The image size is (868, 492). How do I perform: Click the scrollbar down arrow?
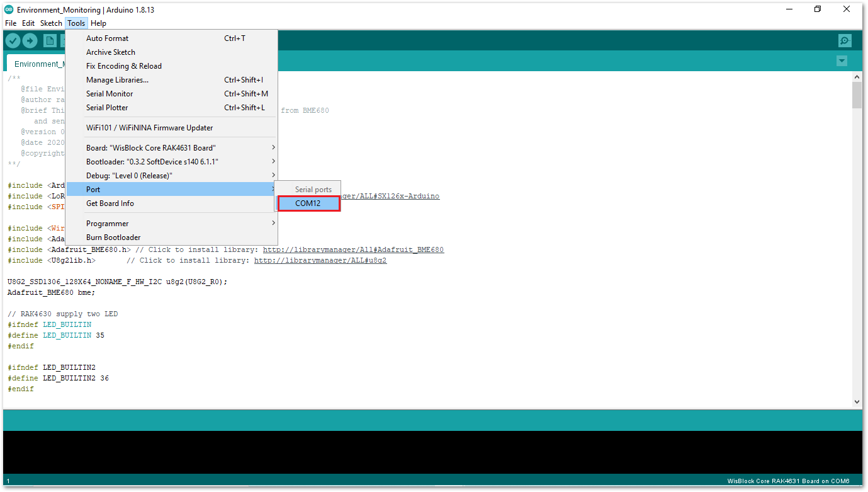tap(857, 401)
